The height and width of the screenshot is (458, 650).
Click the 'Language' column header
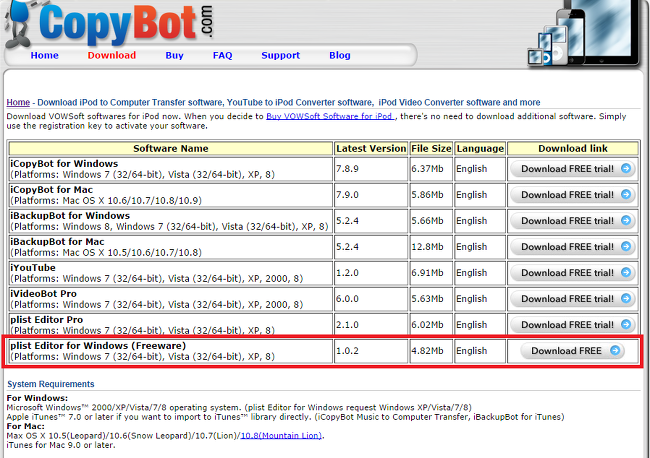coord(480,148)
